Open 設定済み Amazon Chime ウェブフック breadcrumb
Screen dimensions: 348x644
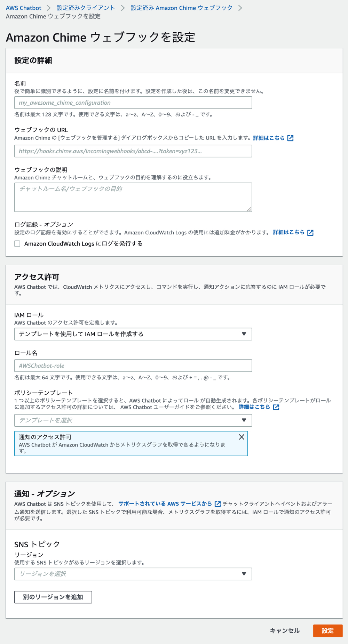pyautogui.click(x=181, y=8)
